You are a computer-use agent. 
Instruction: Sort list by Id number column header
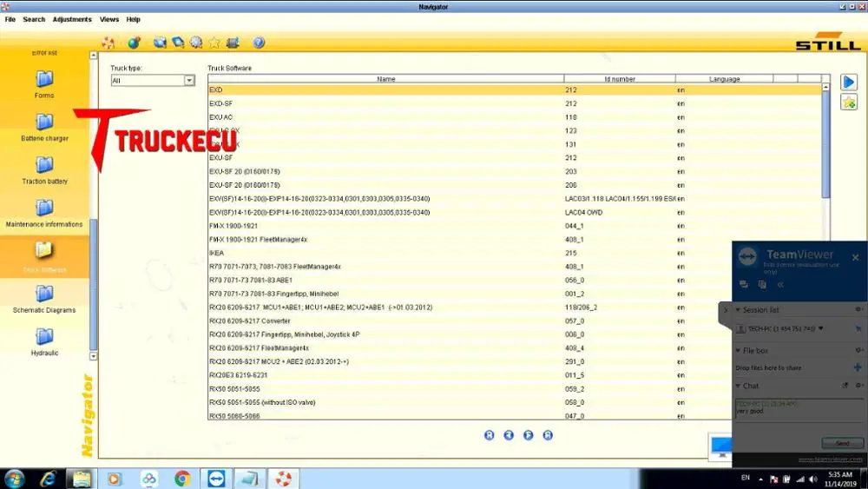coord(620,79)
